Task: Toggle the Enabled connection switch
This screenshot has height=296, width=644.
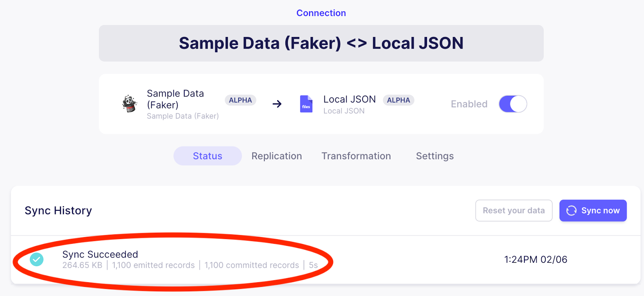Action: click(x=513, y=104)
